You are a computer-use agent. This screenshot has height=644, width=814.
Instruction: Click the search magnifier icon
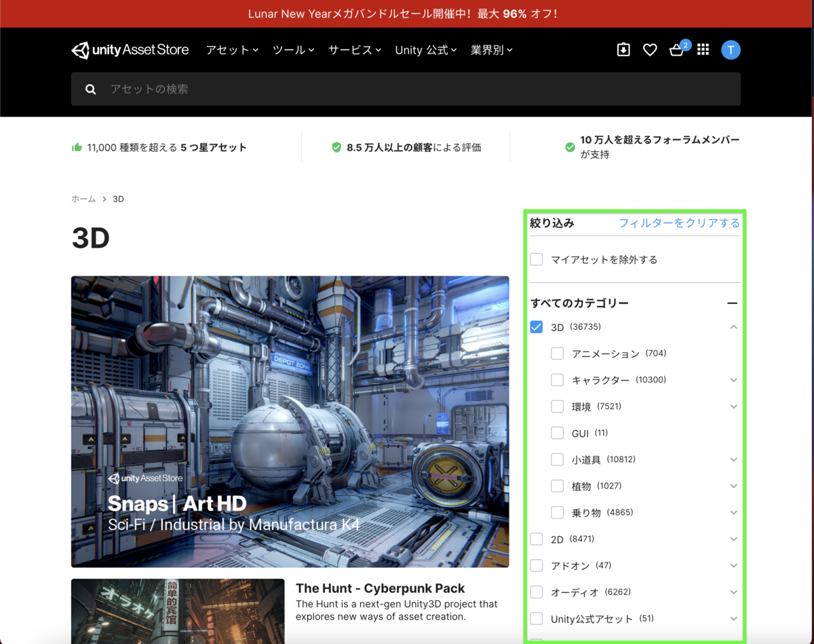[x=91, y=90]
